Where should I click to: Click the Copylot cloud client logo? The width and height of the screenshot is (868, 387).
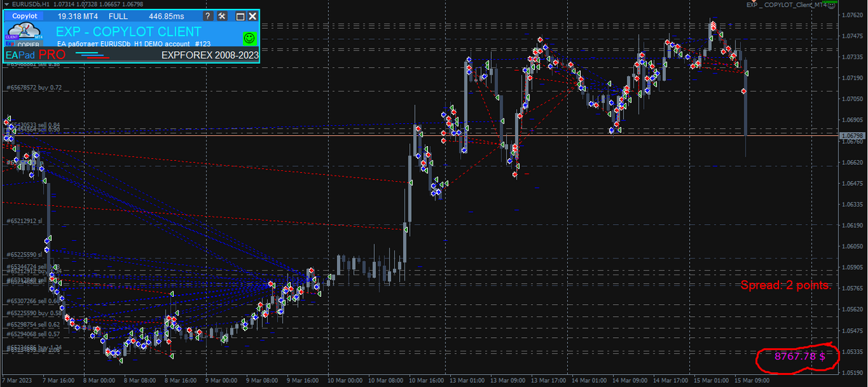pos(26,31)
